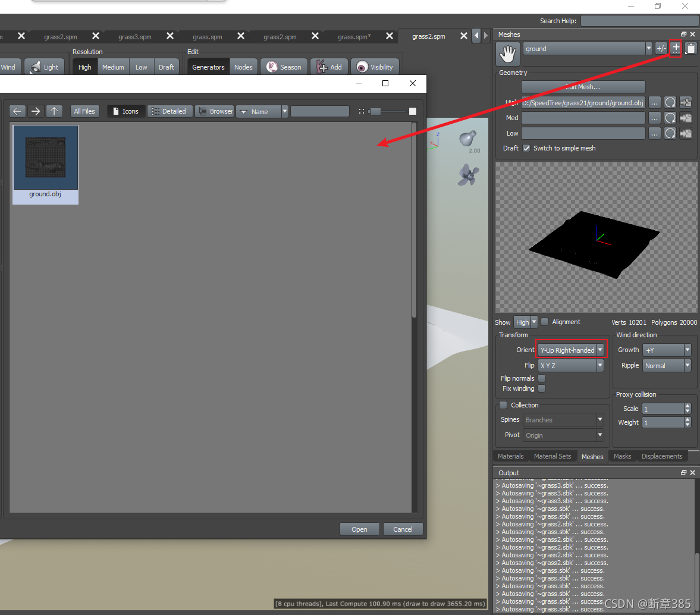Close the Output panel
The image size is (700, 615).
point(692,472)
